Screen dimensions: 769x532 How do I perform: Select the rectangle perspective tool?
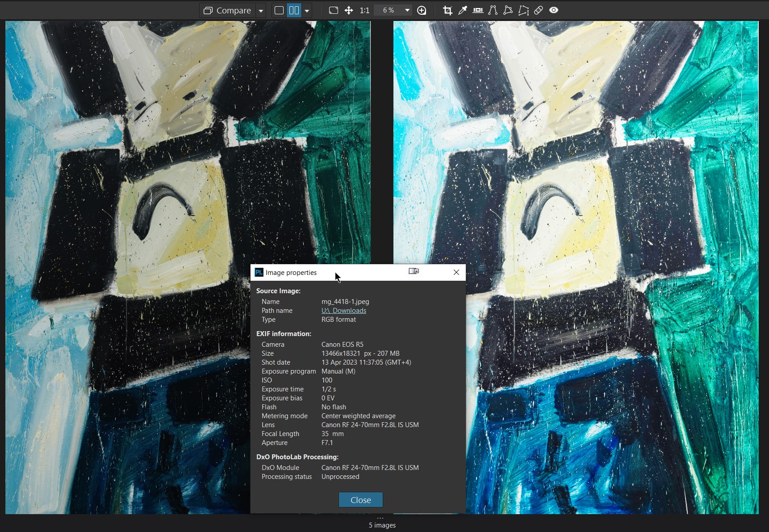point(508,10)
